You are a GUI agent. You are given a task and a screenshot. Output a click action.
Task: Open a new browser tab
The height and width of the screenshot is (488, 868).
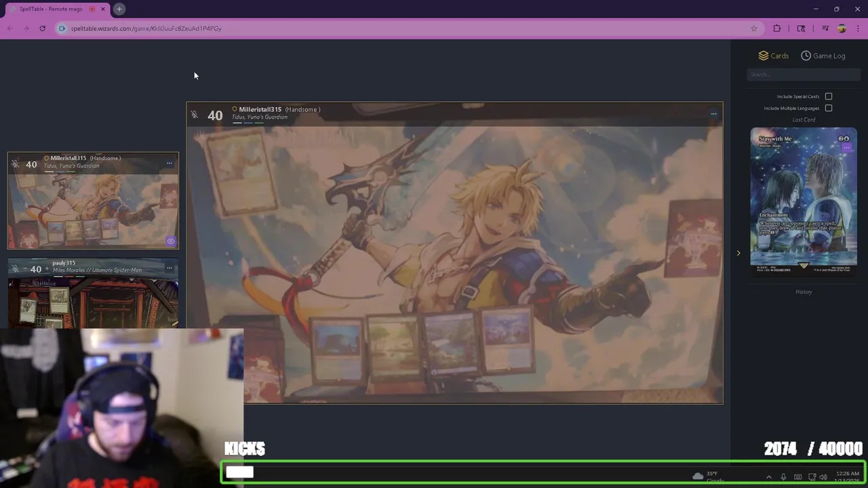[119, 9]
